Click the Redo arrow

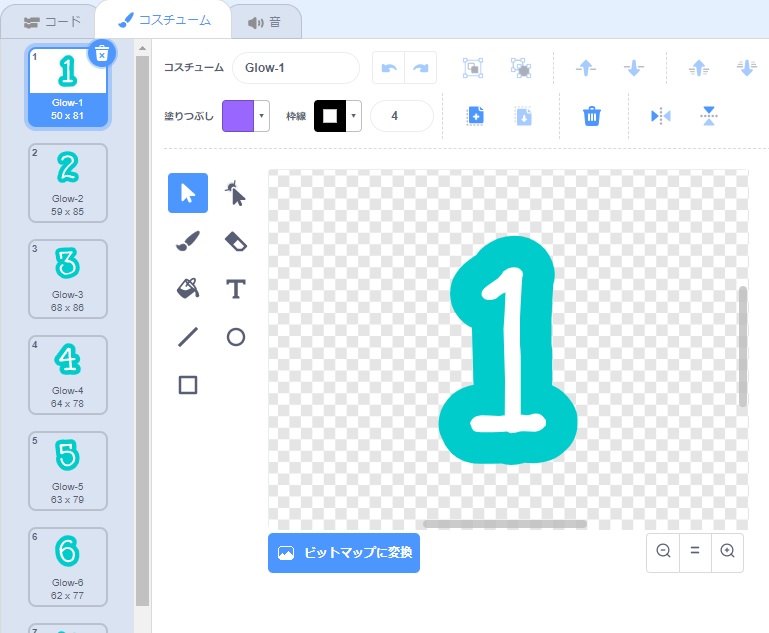[x=421, y=68]
